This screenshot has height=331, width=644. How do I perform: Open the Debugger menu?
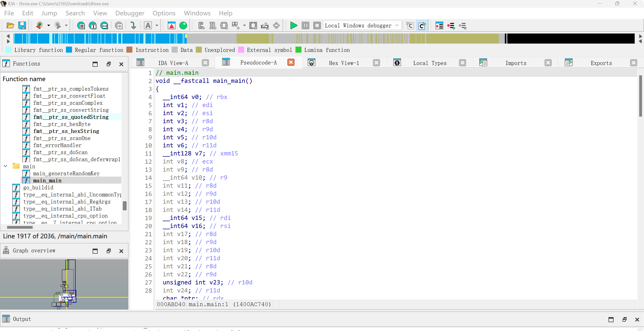pos(130,13)
